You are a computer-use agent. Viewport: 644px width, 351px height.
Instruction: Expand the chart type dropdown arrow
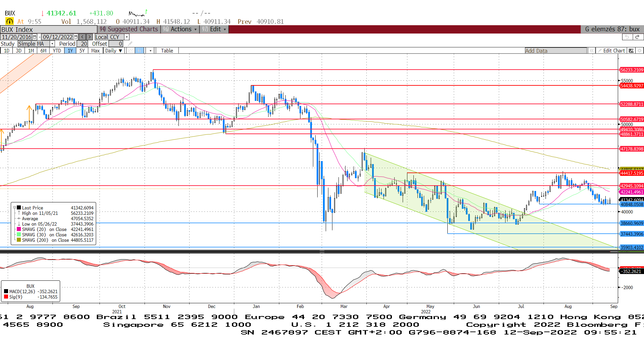coord(151,50)
